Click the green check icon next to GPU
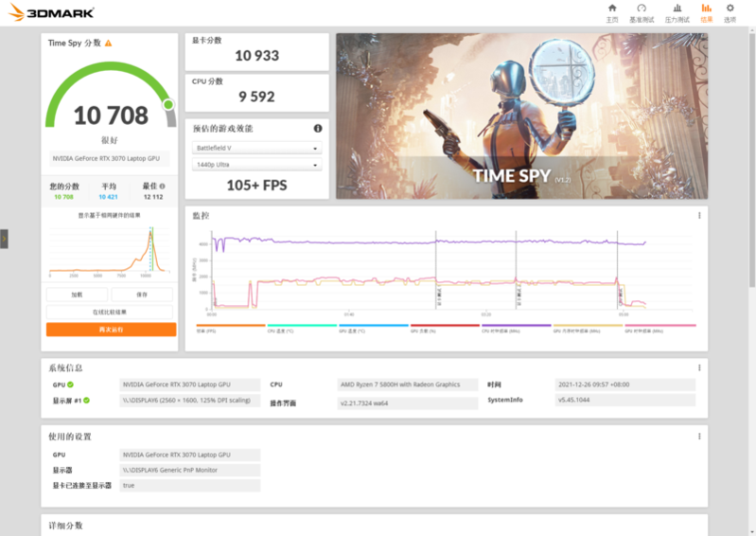 tap(70, 384)
